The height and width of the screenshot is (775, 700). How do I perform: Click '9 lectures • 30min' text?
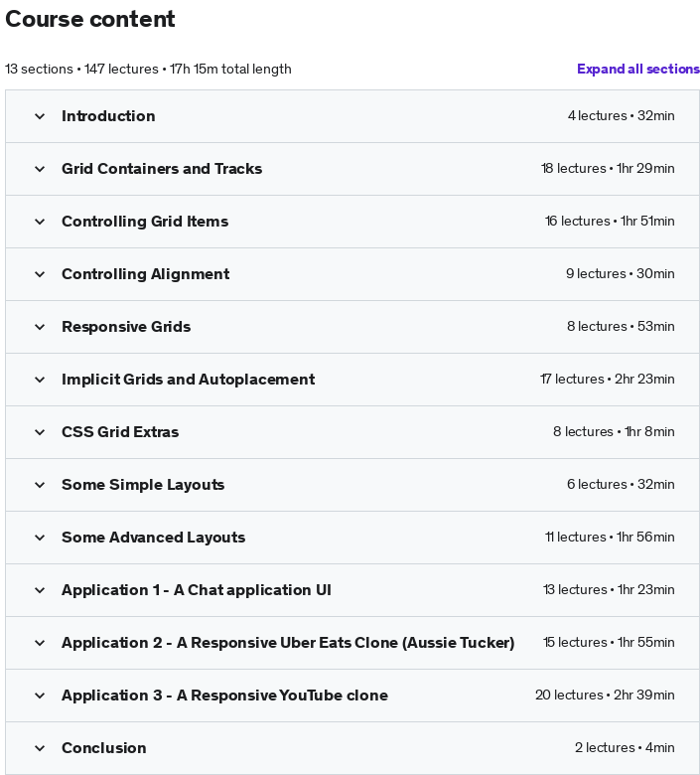tap(620, 274)
